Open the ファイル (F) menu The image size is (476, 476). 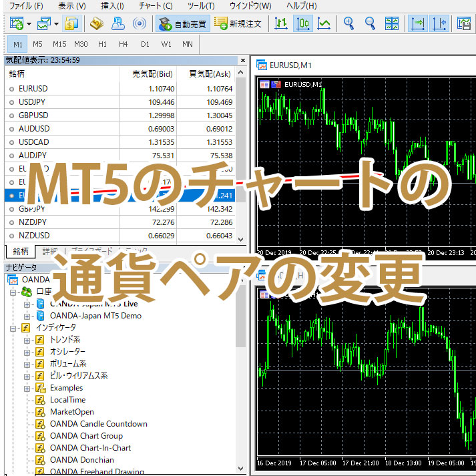coord(26,6)
